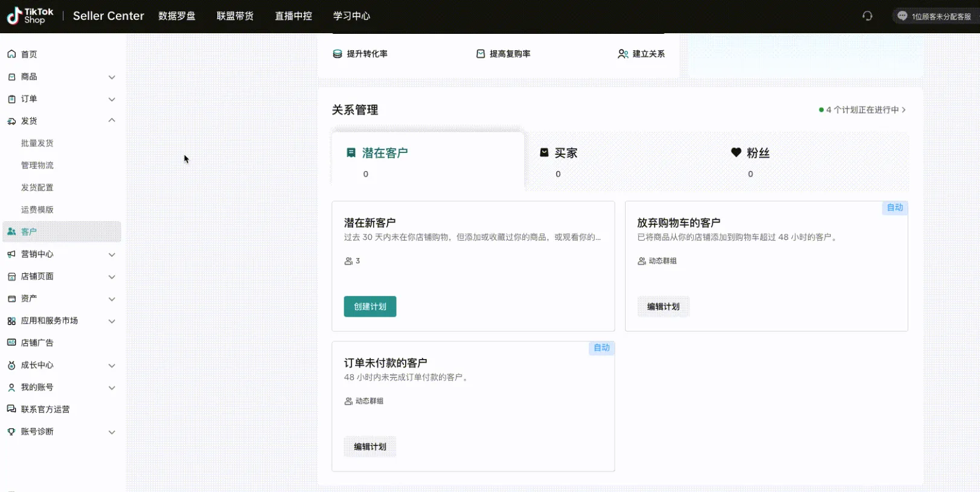The image size is (980, 492).
Task: Open 直播中控 in top navigation
Action: click(293, 16)
